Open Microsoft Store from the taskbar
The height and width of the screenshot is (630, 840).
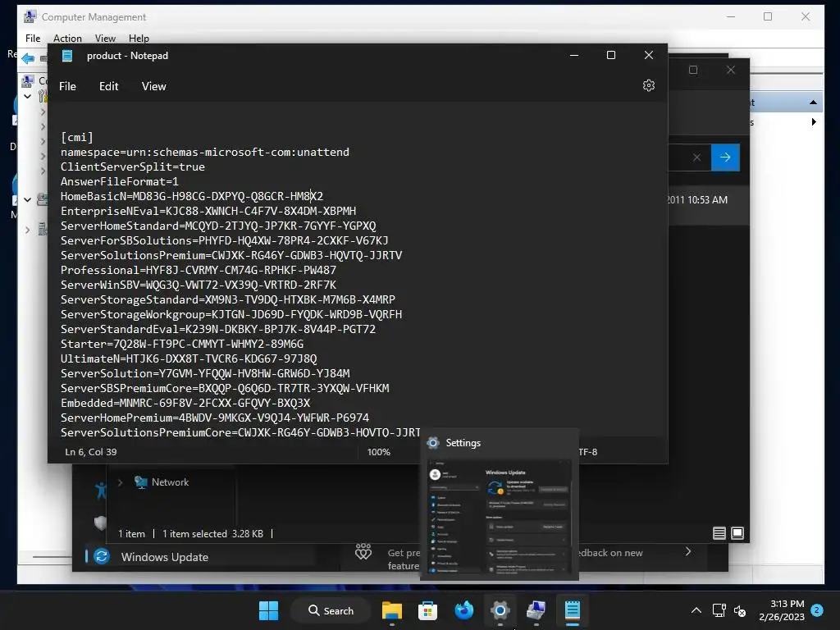click(x=427, y=610)
